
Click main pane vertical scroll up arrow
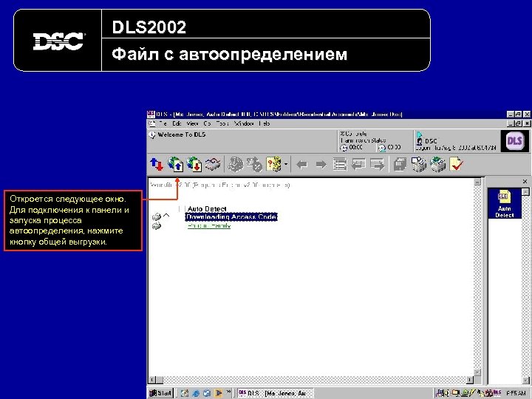tap(477, 183)
